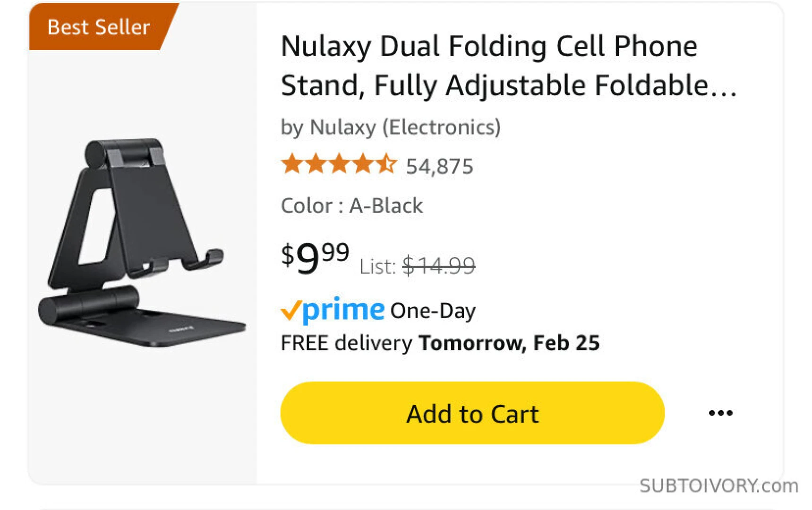
Task: Open the 54,875 ratings count
Action: point(439,166)
